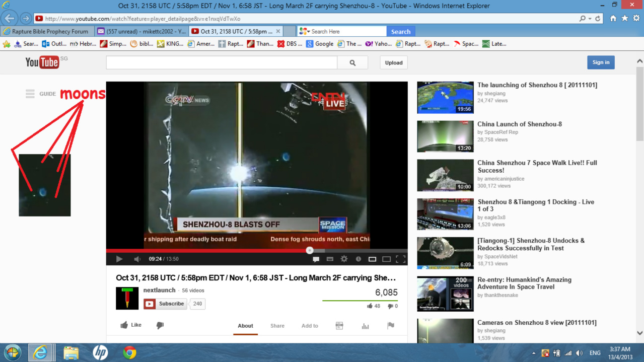
Task: Click the report flag icon
Action: 391,326
